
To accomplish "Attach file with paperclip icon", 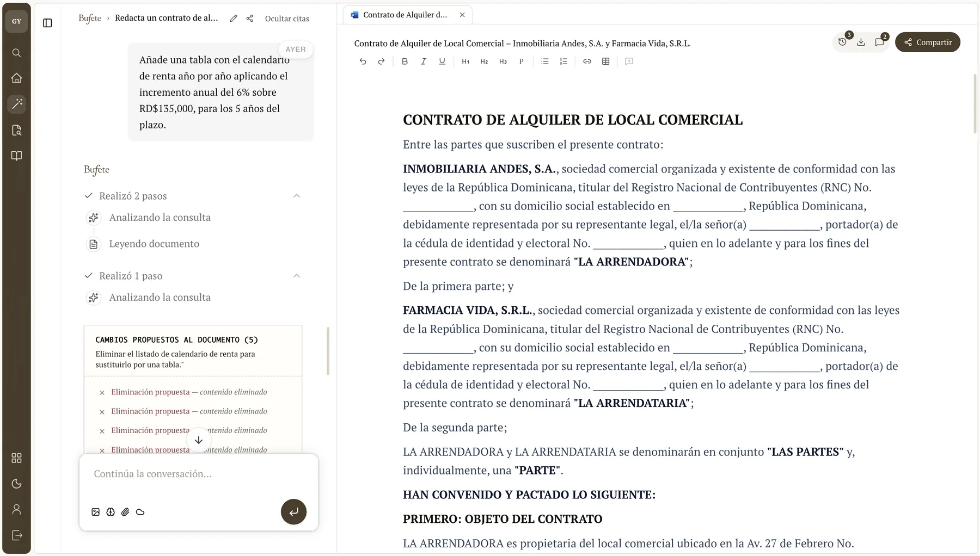I will coord(125,512).
